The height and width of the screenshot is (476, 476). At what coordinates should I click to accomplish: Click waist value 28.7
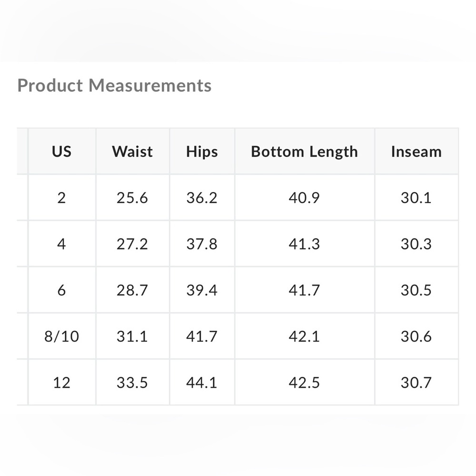(x=132, y=290)
